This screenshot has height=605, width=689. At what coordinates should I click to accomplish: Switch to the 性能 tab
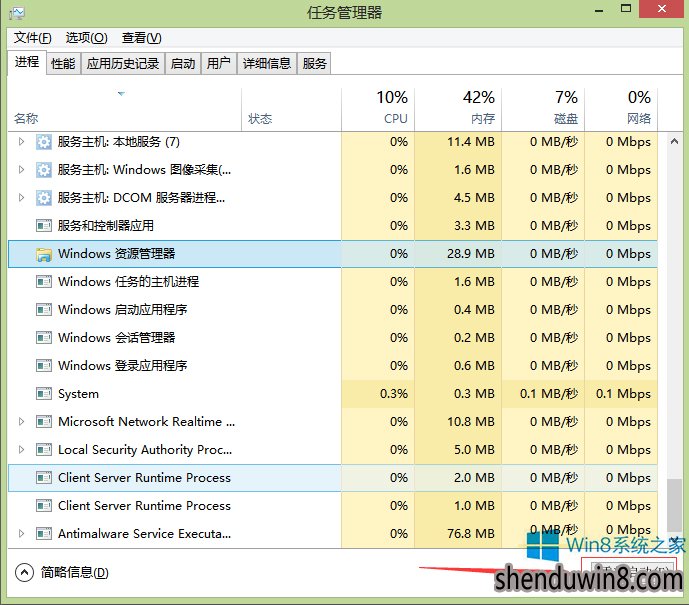click(63, 64)
